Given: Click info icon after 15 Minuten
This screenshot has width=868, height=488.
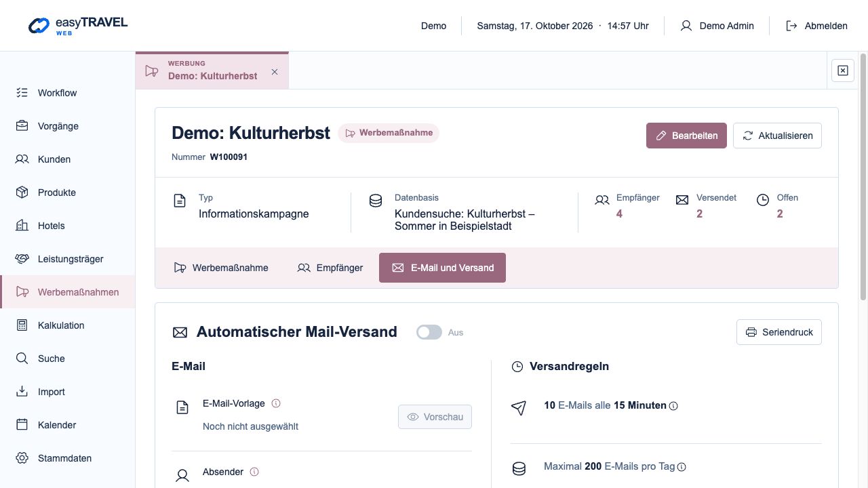Looking at the screenshot, I should click(x=674, y=406).
